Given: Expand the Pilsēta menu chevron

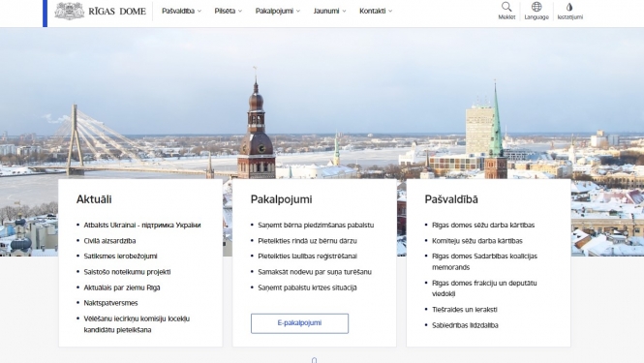Looking at the screenshot, I should [x=240, y=11].
